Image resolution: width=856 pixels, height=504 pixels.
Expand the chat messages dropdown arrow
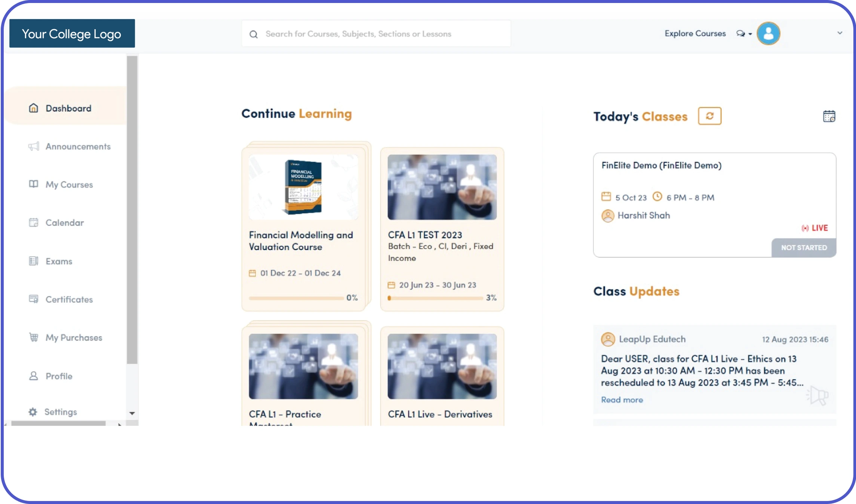[x=750, y=34]
